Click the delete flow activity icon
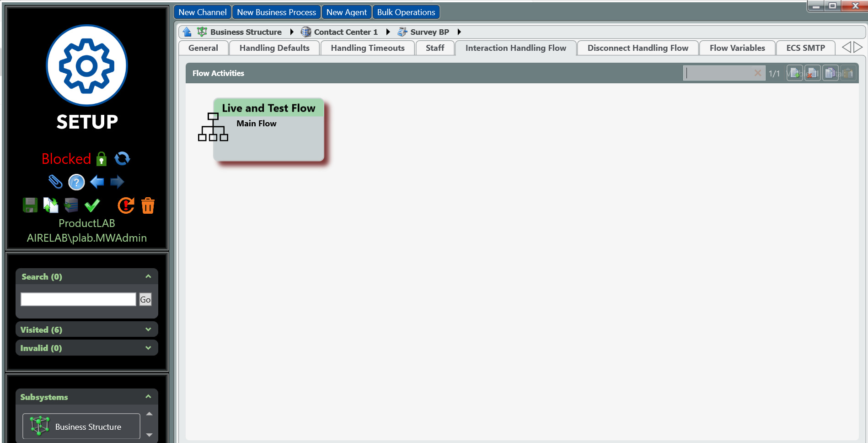The height and width of the screenshot is (443, 868). [812, 73]
